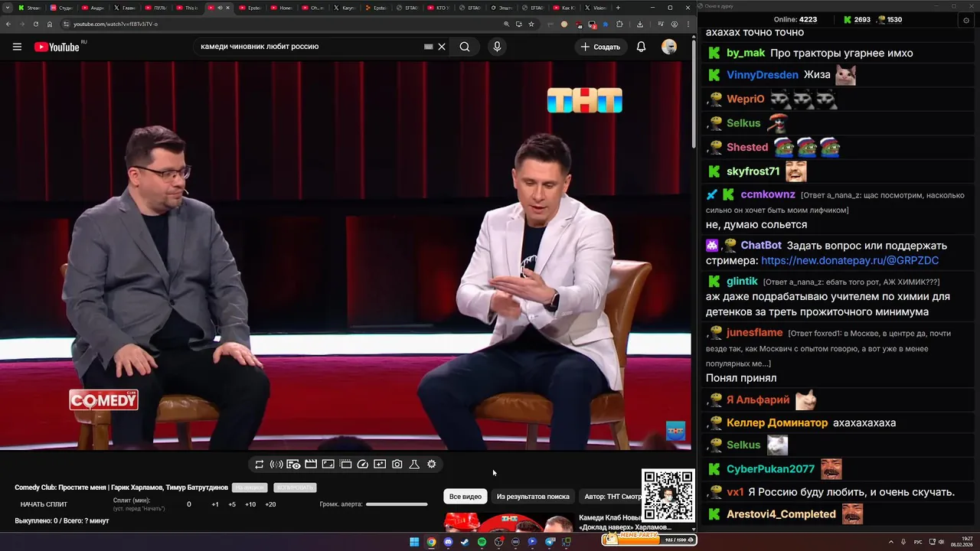
Task: Click the КОПИРОВАТЬ button beside the video title
Action: tap(294, 487)
